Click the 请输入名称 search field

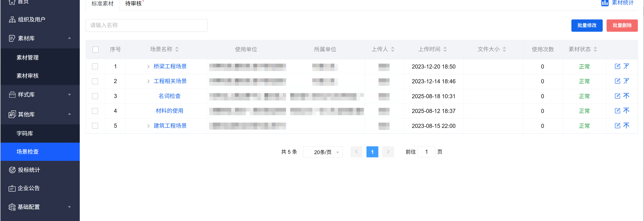pos(146,25)
